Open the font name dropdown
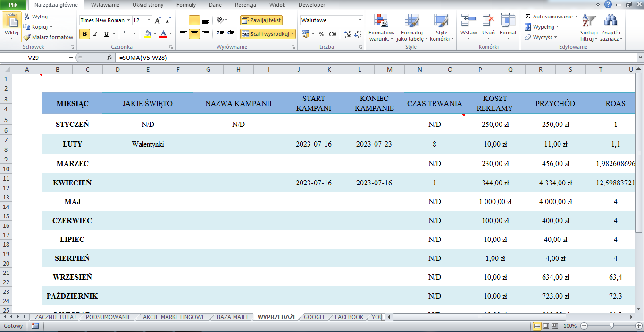The width and height of the screenshot is (644, 332). click(128, 20)
